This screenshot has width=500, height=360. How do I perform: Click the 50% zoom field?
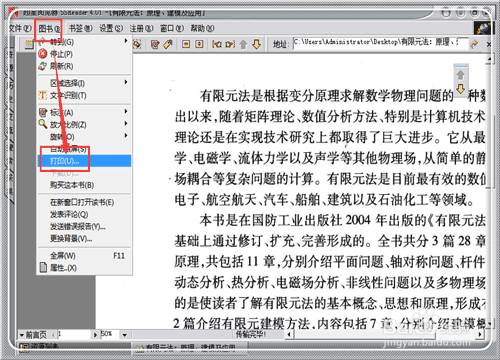(110, 334)
